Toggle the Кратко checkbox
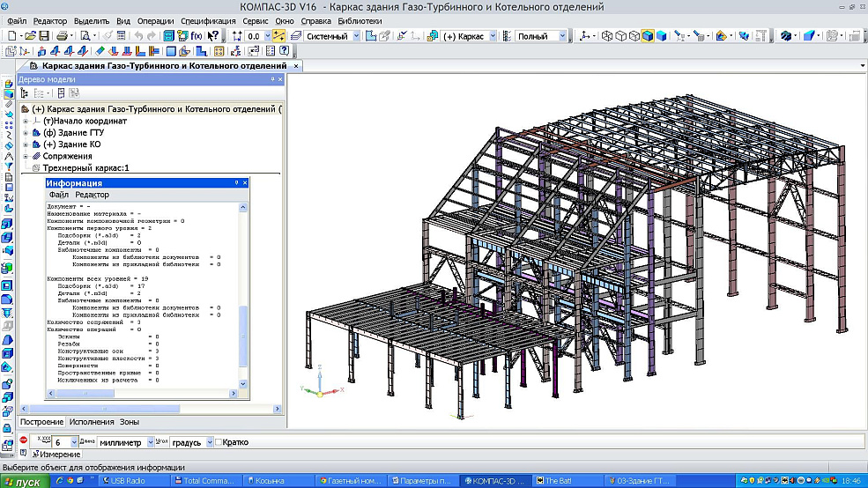This screenshot has width=868, height=488. point(219,442)
